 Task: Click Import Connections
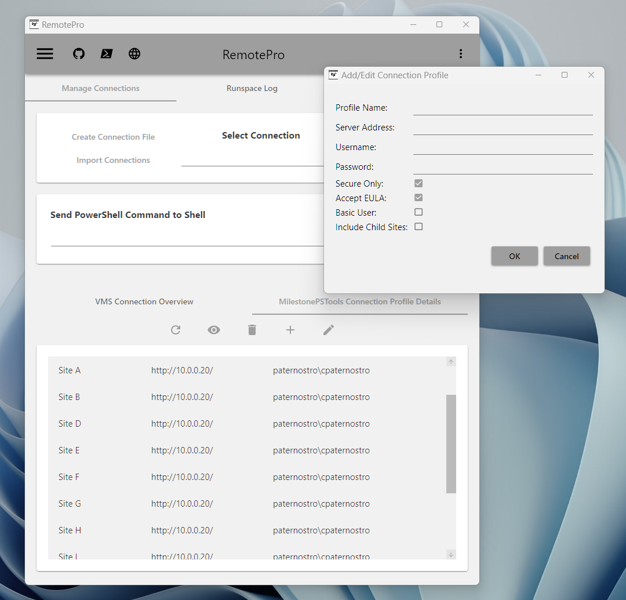coord(113,160)
